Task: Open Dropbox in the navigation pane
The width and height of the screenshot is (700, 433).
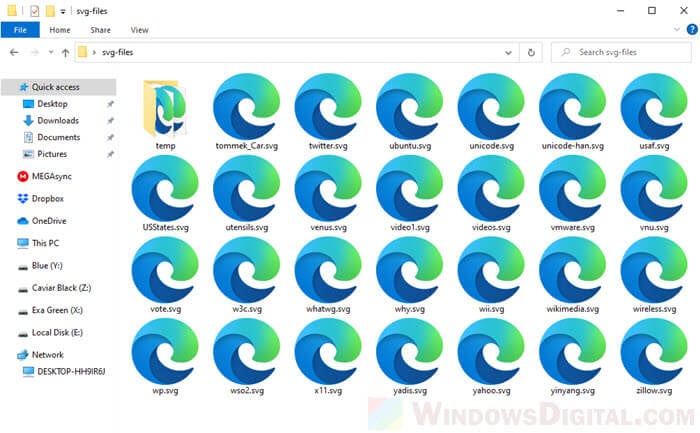Action: click(x=47, y=198)
